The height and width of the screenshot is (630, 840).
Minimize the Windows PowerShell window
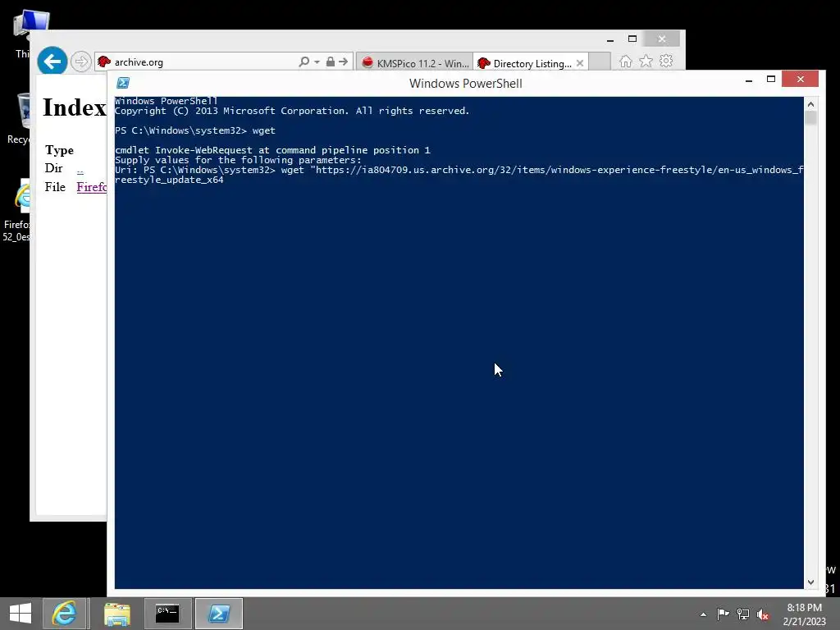tap(749, 80)
